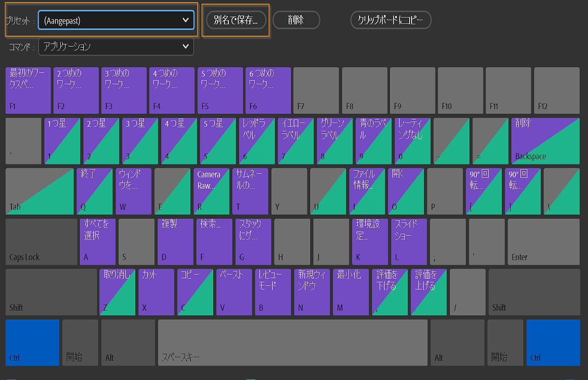This screenshot has height=380, width=588.
Task: Select the F key labeled 検索
Action: pyautogui.click(x=215, y=242)
